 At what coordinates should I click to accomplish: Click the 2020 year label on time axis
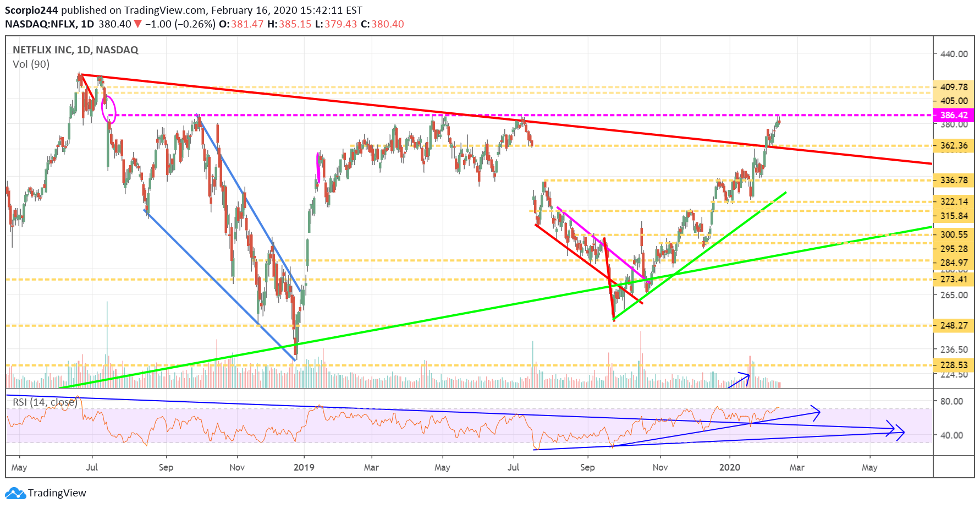tap(730, 467)
